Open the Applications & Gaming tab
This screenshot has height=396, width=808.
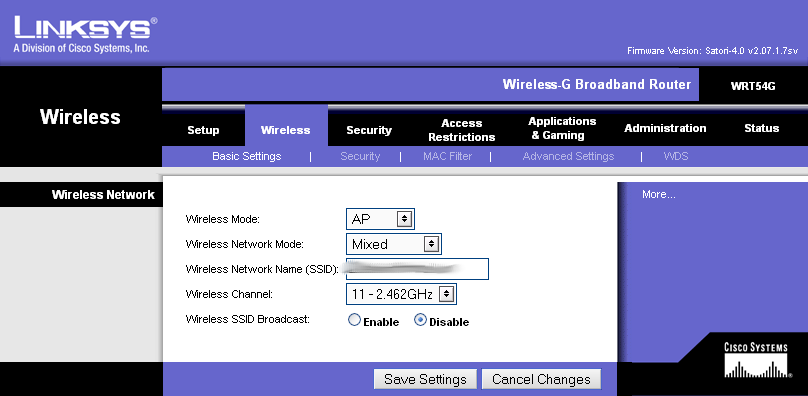pyautogui.click(x=562, y=128)
